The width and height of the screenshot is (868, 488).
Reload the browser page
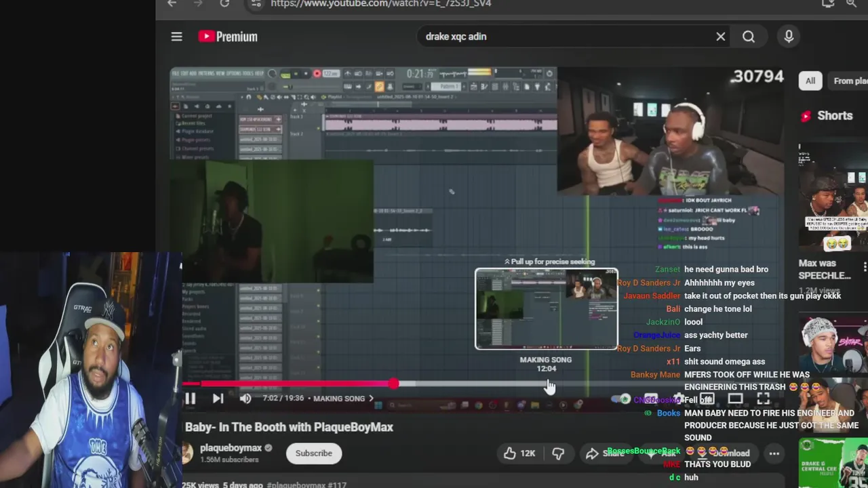coord(224,3)
